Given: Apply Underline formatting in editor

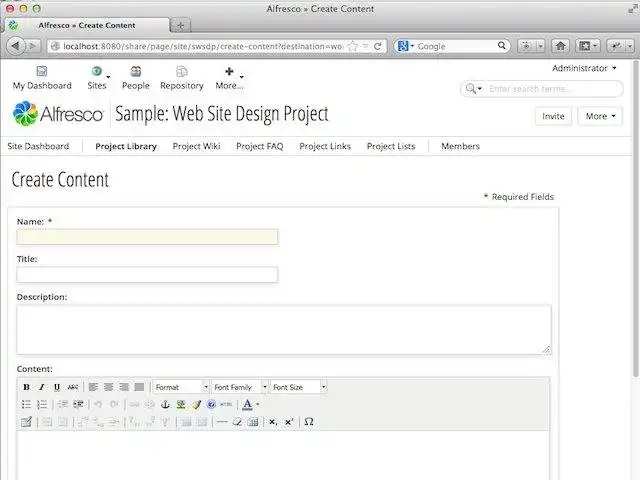Looking at the screenshot, I should pos(57,387).
